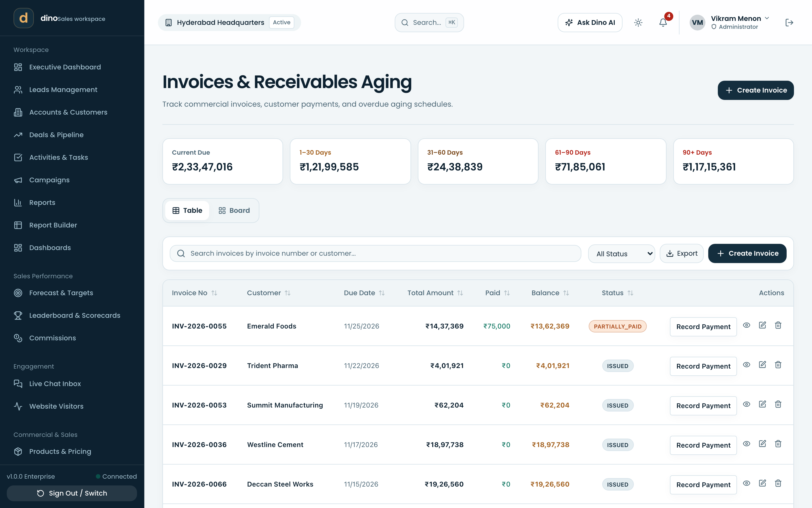Edit invoice INV-2026-0055
Screen dimensions: 812x508
pyautogui.click(x=762, y=325)
